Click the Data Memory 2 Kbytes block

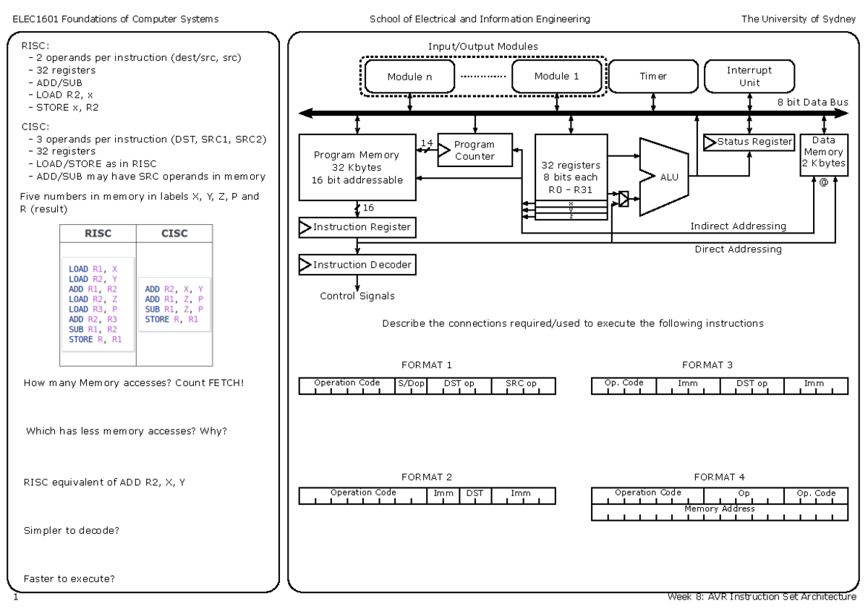coord(823,153)
